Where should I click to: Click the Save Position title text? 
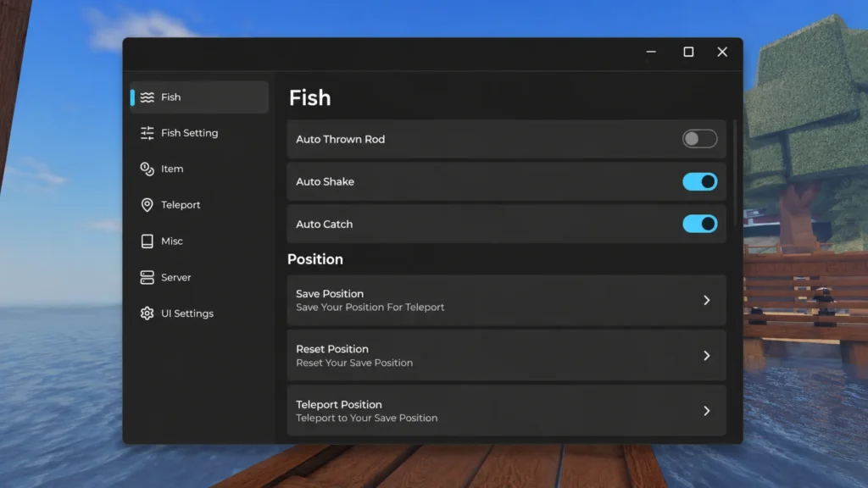point(330,294)
